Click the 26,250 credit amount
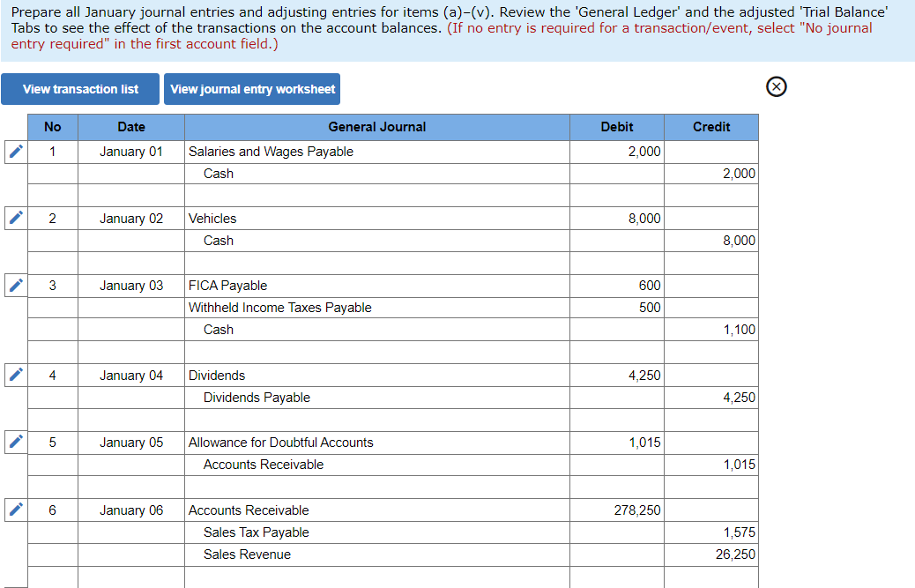915x588 pixels. tap(711, 555)
